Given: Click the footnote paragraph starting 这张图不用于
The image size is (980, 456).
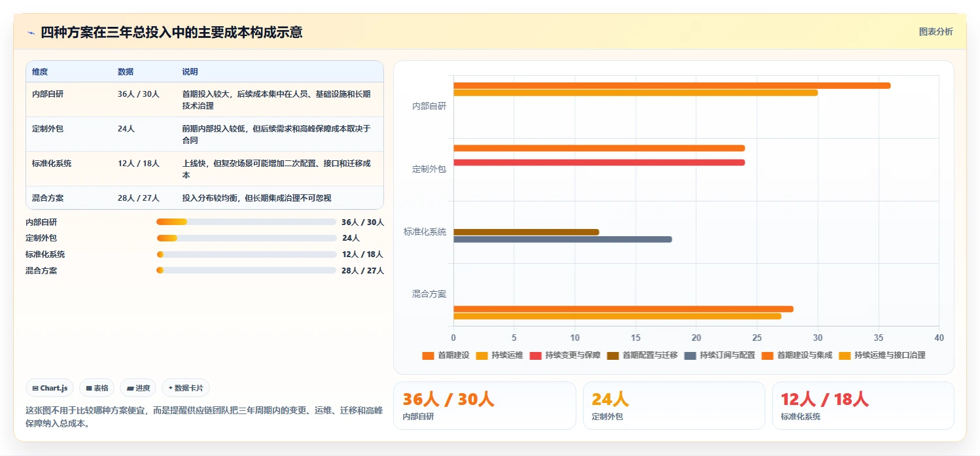Looking at the screenshot, I should coord(204,417).
